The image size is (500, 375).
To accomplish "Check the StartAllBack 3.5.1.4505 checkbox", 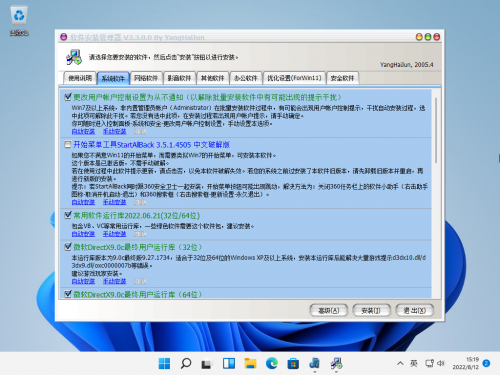I will [68, 144].
